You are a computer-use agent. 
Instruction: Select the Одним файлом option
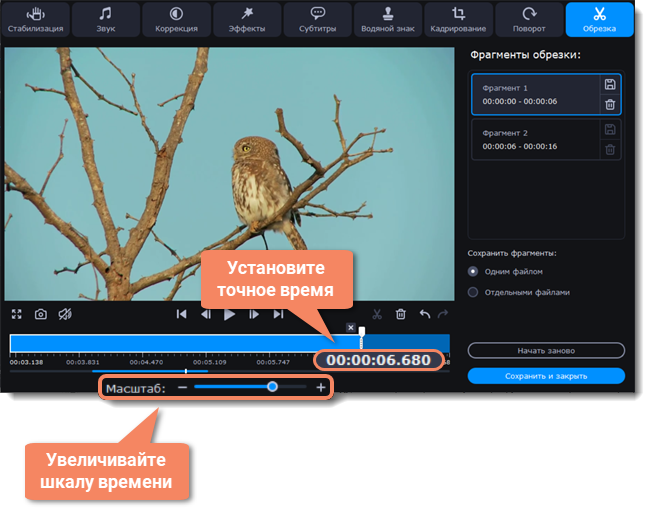tap(473, 271)
